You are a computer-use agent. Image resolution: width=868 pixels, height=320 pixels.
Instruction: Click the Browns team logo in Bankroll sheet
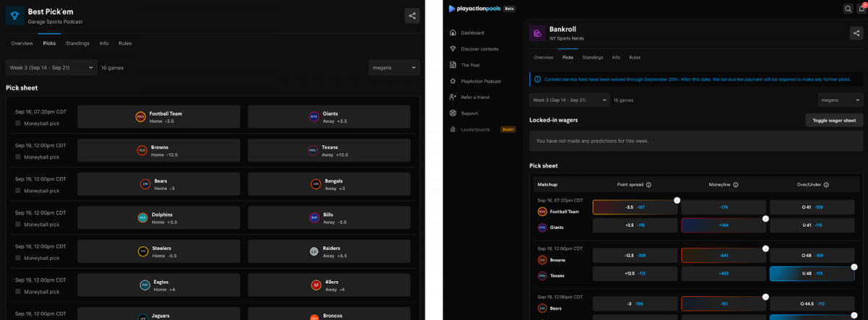point(542,259)
